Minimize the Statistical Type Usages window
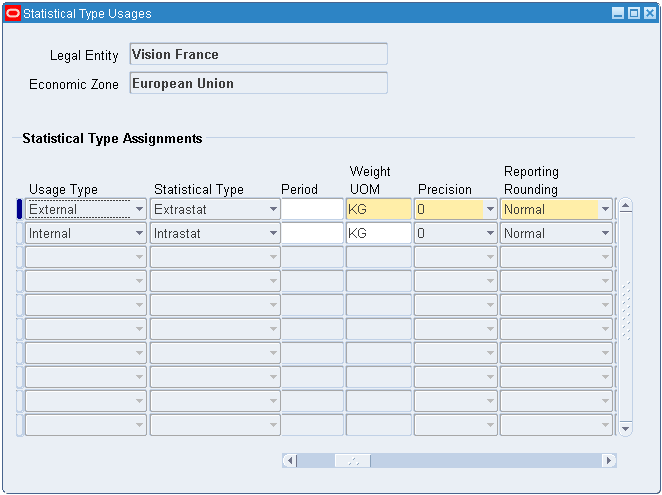 click(618, 14)
